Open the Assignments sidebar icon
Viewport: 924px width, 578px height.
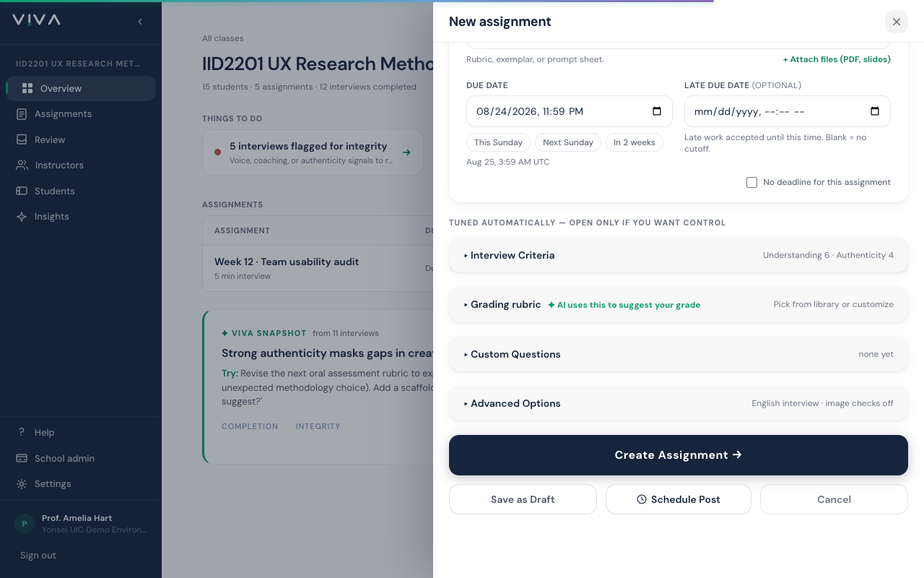(x=22, y=114)
